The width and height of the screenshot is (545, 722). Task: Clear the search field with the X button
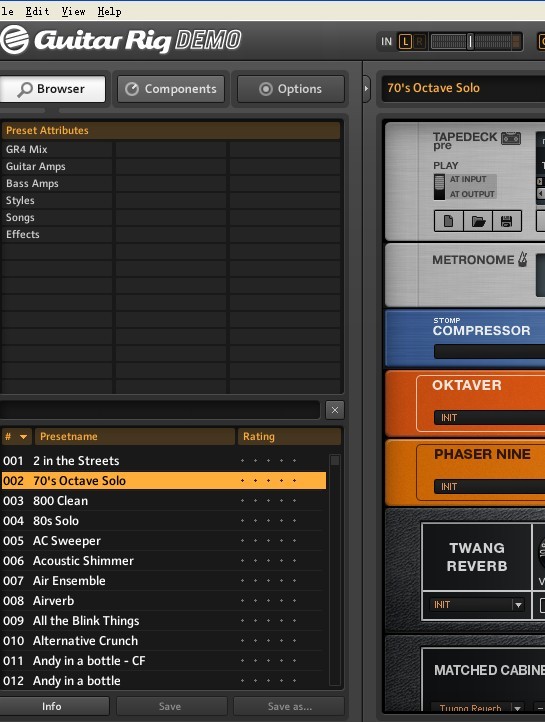point(335,410)
